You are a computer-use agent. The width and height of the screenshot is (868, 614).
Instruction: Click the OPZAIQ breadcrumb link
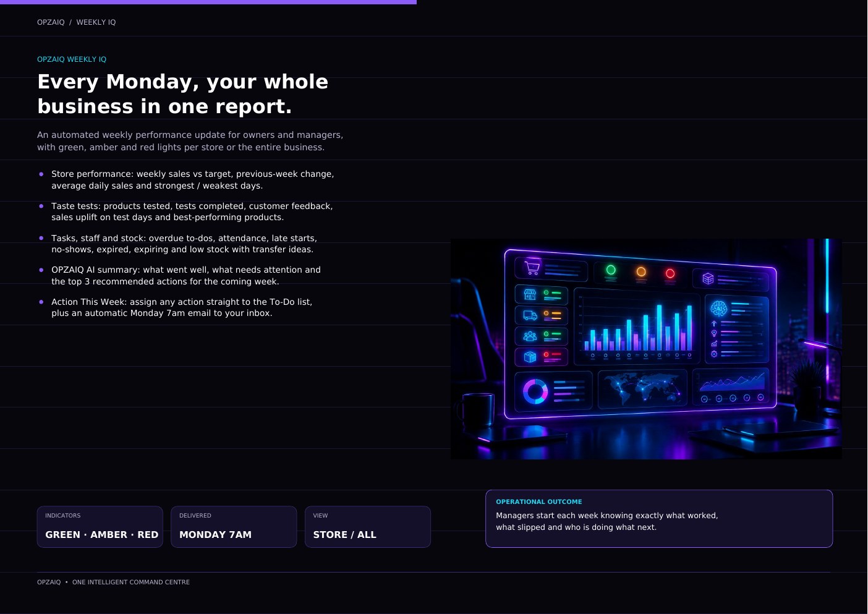(51, 22)
